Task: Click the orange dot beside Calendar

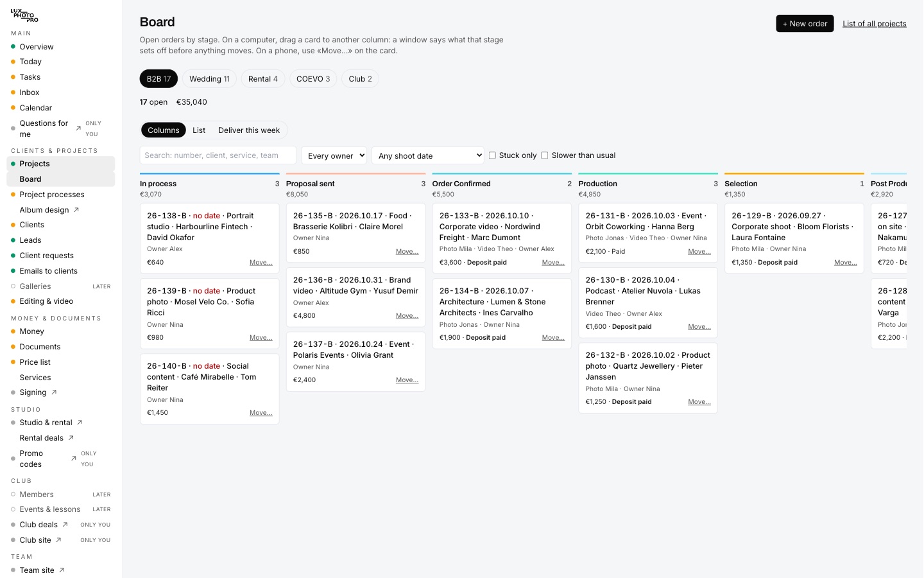Action: pyautogui.click(x=13, y=108)
